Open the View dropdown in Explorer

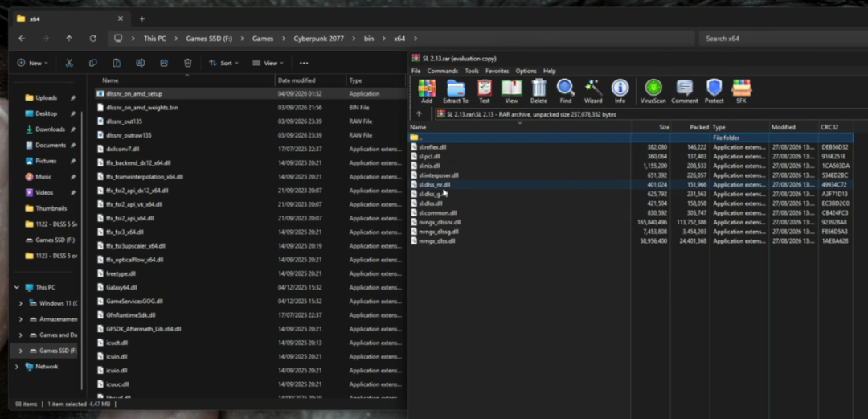(268, 64)
